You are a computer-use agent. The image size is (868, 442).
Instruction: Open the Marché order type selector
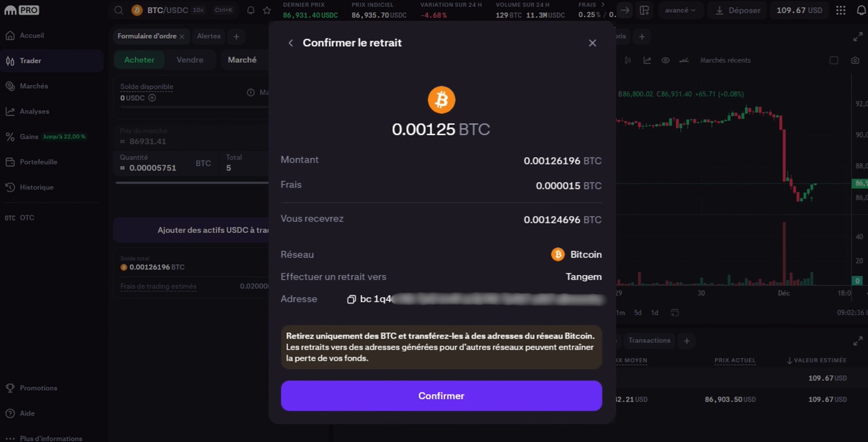pos(243,60)
